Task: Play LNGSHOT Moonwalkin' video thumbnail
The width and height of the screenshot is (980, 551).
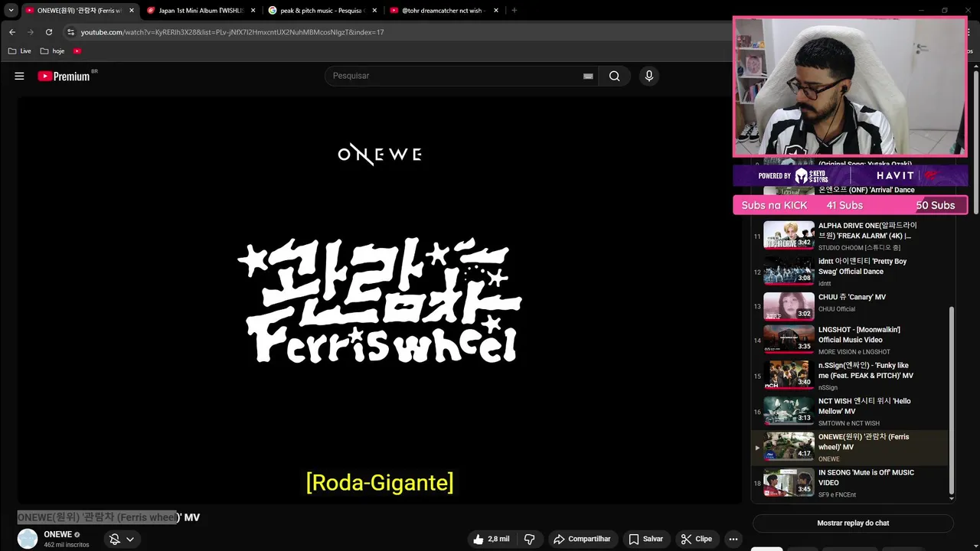Action: tap(789, 340)
